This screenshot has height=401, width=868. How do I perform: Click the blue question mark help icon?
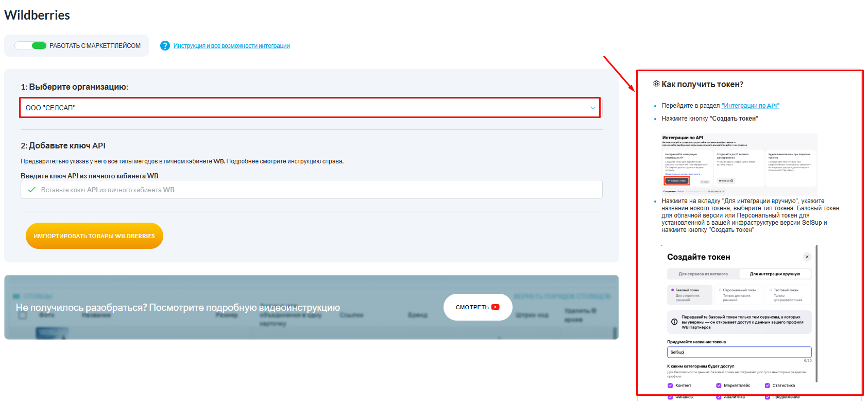point(165,46)
